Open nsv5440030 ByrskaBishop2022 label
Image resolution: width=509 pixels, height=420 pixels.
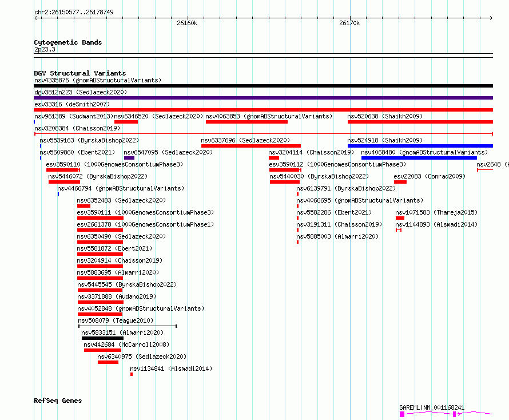320,176
